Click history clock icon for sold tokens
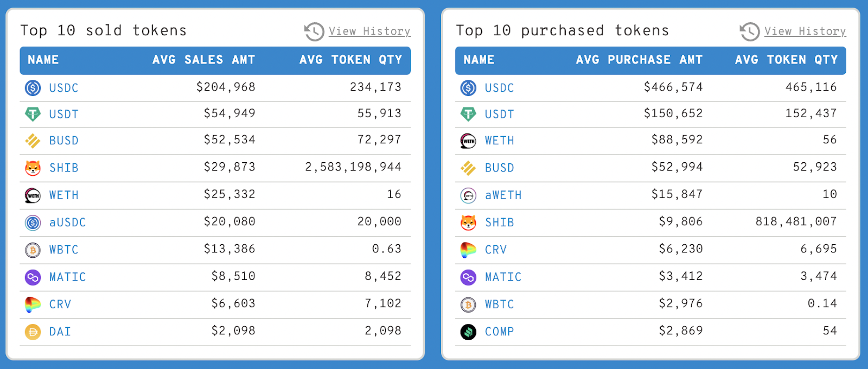868x369 pixels. point(314,31)
